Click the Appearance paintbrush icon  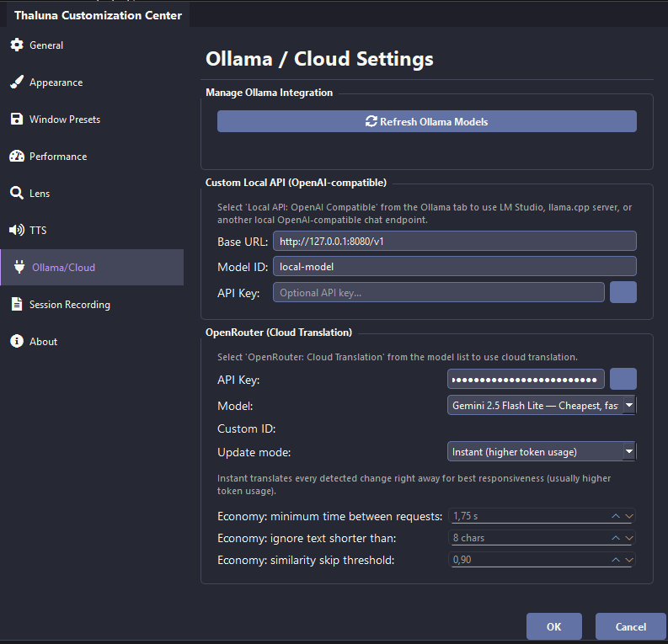click(x=17, y=82)
